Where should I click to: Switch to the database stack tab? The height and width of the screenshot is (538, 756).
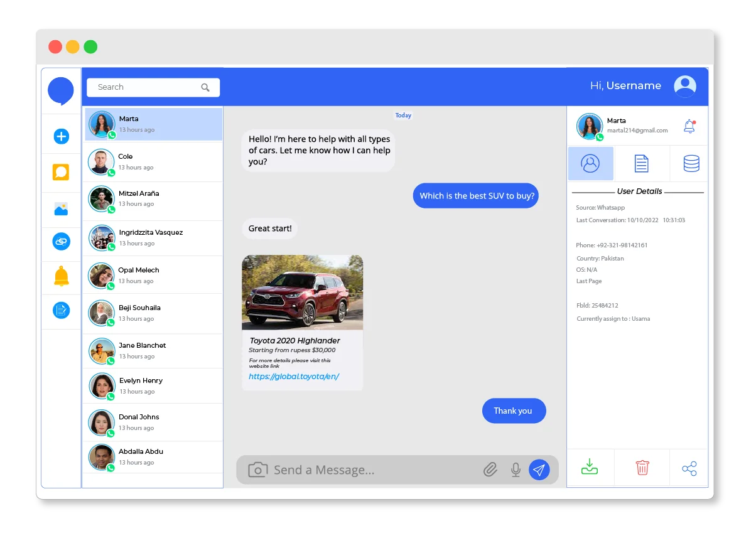tap(691, 164)
